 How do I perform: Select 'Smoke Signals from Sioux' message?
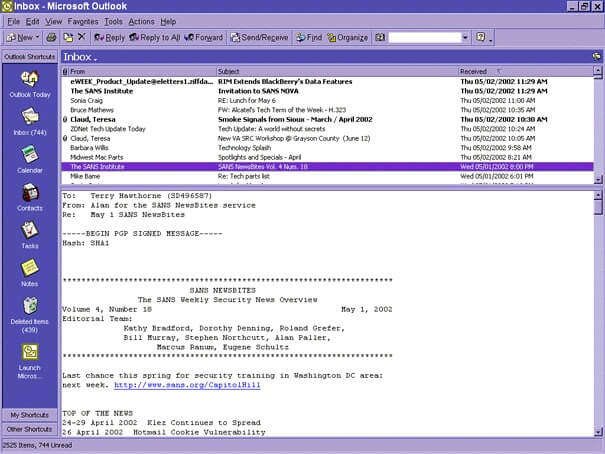327,119
